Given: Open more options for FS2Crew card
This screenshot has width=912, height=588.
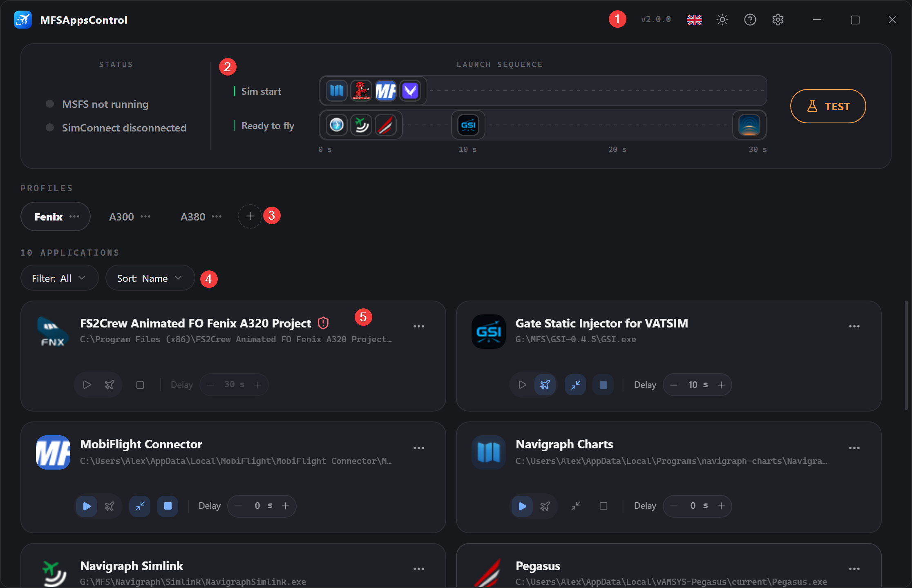Looking at the screenshot, I should [x=418, y=326].
